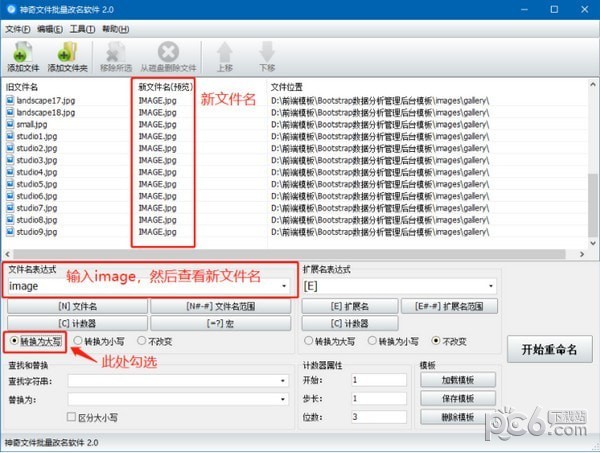The width and height of the screenshot is (600, 453).
Task: Expand the 文件名表达式 dropdown arrow
Action: point(284,286)
